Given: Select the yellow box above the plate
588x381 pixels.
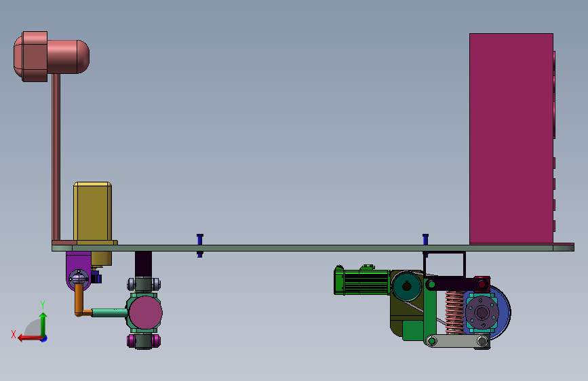Looking at the screenshot, I should tap(93, 211).
